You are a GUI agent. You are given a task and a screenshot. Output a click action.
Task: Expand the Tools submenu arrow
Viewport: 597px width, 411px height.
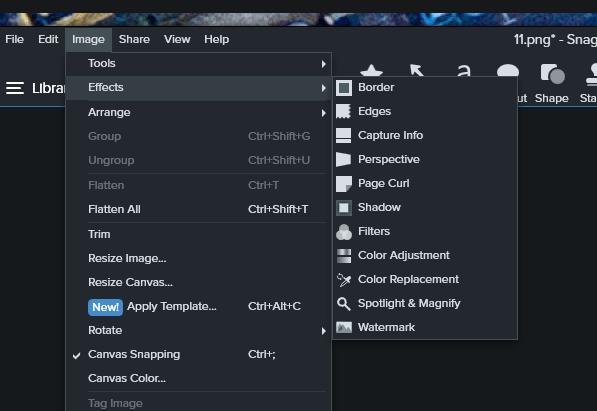(x=323, y=64)
